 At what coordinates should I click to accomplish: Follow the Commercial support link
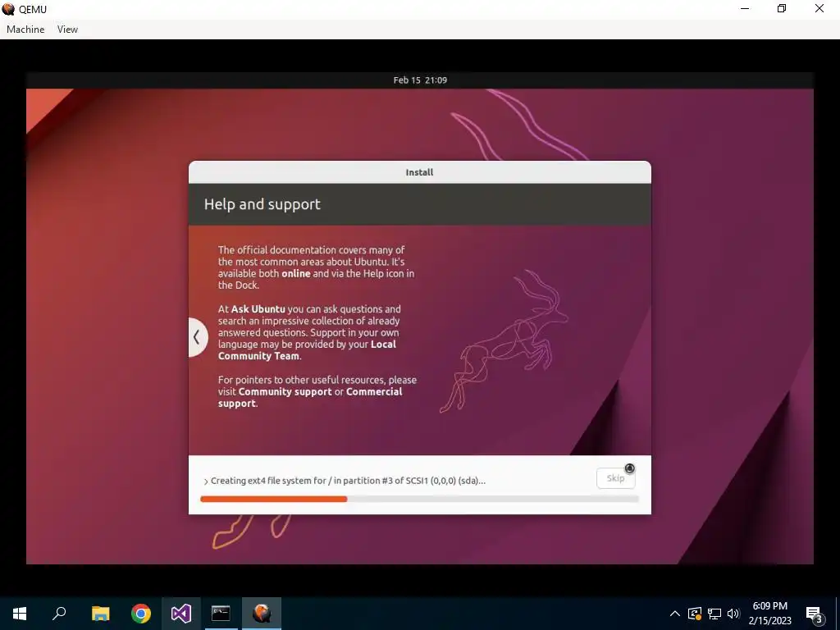(310, 398)
